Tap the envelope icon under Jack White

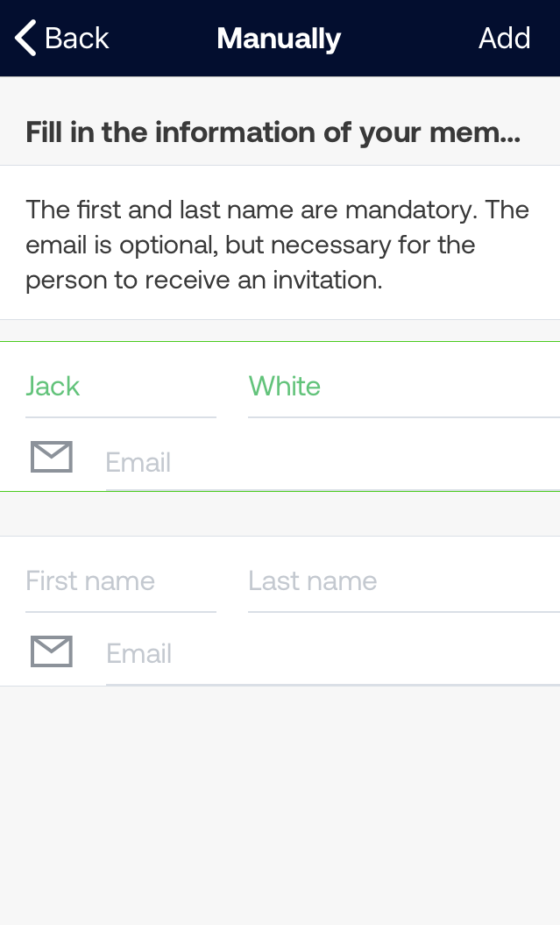(52, 457)
